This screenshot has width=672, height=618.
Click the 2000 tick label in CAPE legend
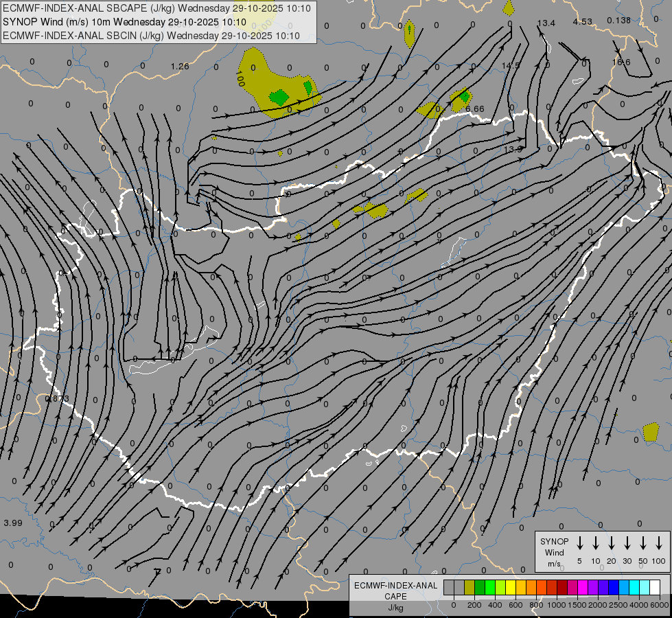(597, 605)
